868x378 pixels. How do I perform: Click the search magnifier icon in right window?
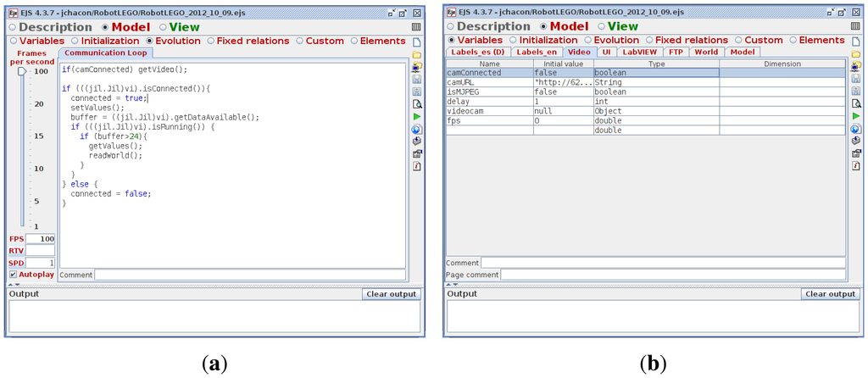coord(854,103)
